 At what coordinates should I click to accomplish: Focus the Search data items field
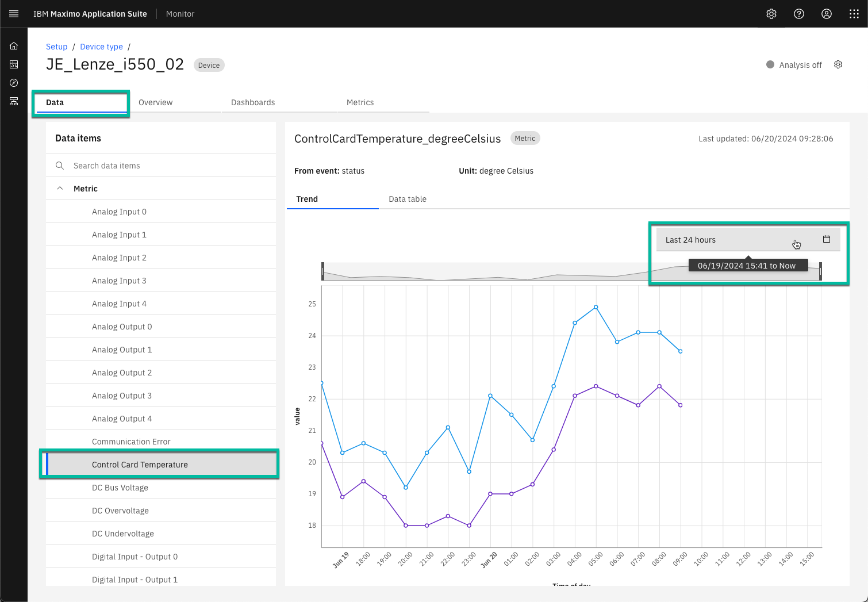(x=161, y=166)
